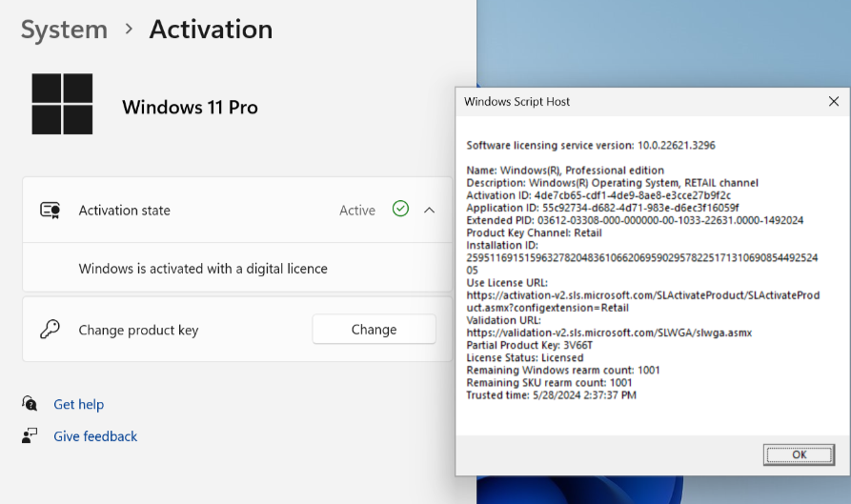Click OK in Windows Script Host dialog

coord(799,454)
